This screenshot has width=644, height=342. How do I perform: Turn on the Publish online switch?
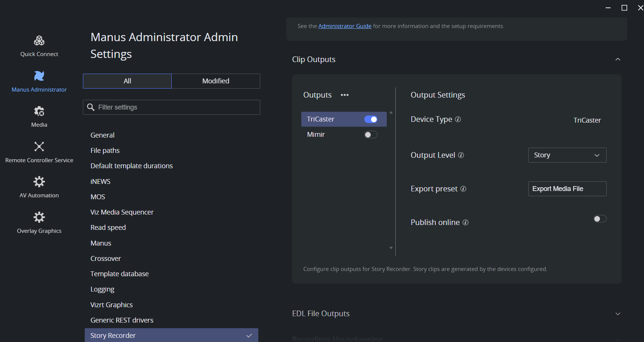(x=600, y=219)
